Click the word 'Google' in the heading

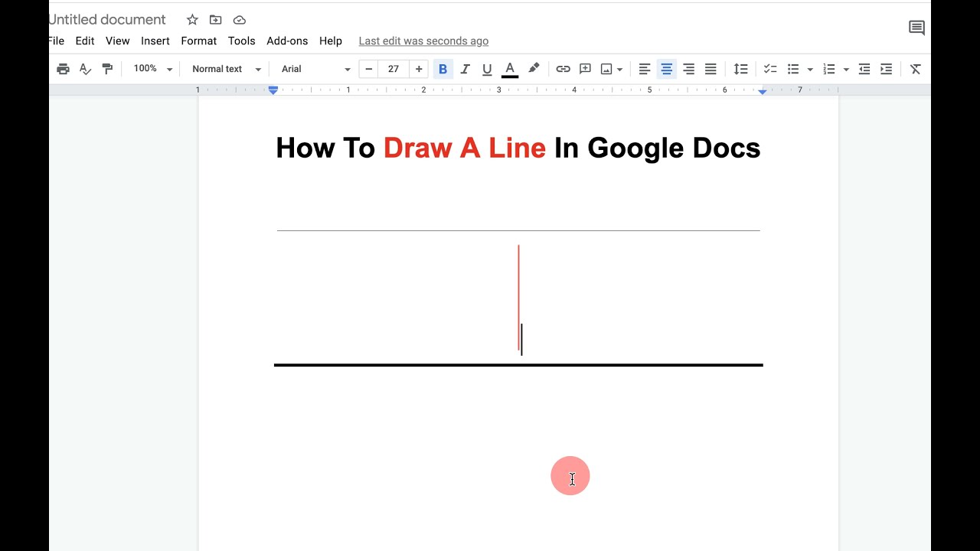(x=635, y=148)
